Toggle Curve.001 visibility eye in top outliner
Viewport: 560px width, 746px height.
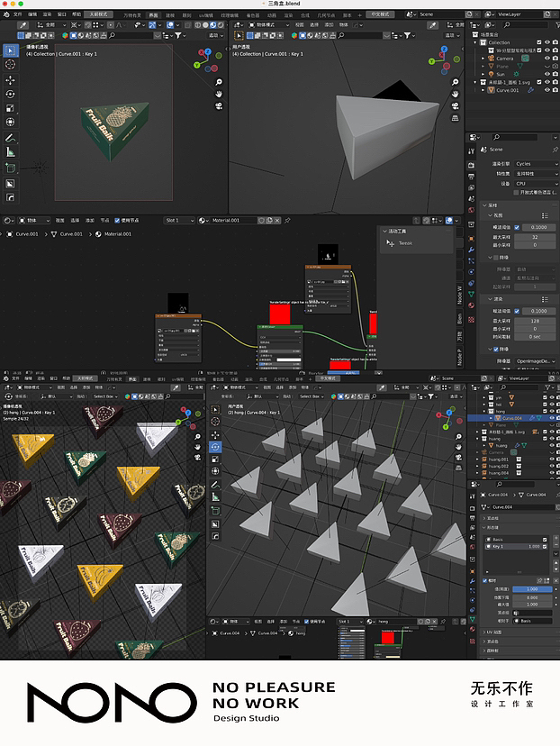pos(547,89)
